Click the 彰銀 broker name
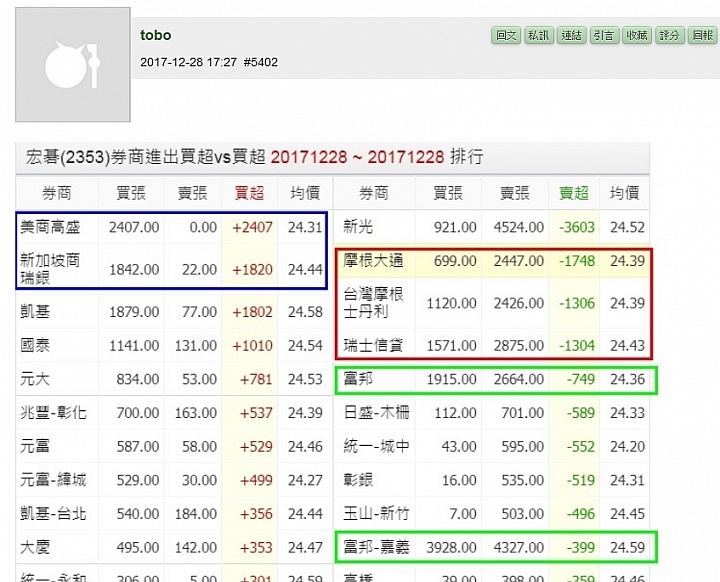The image size is (720, 582). pyautogui.click(x=358, y=480)
